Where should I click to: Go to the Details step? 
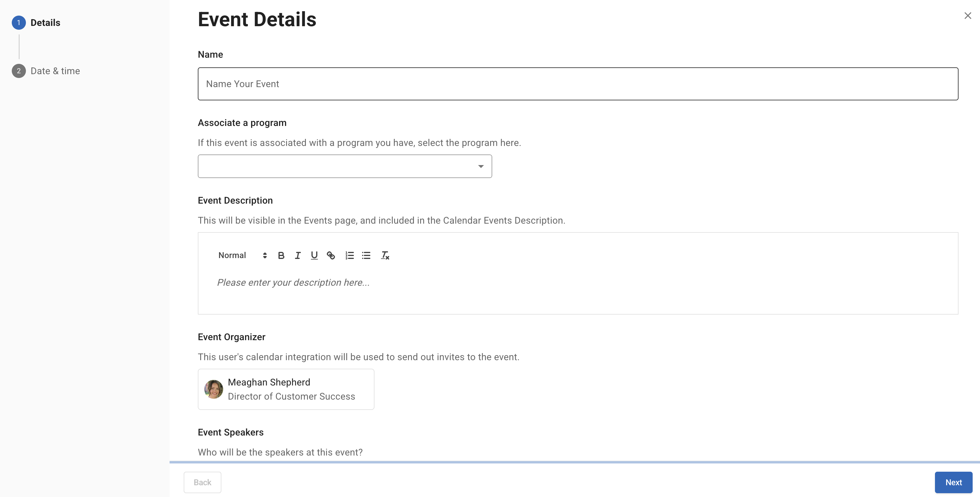point(45,23)
